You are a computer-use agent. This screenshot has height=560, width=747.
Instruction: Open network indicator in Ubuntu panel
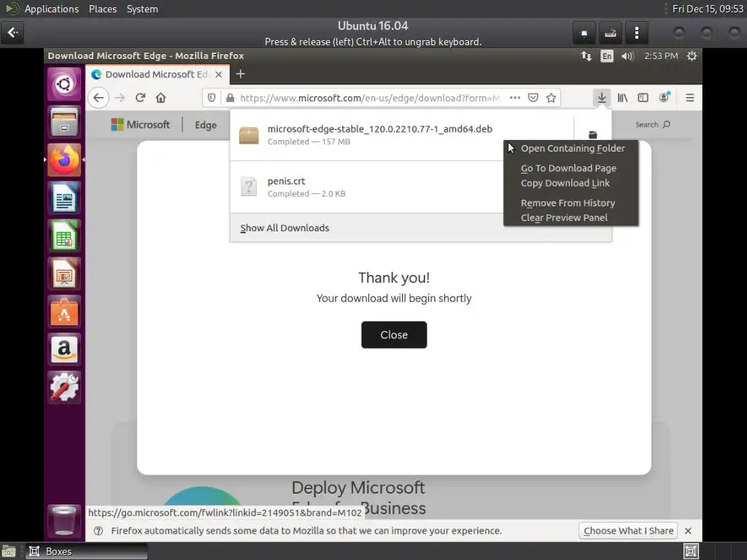point(587,56)
